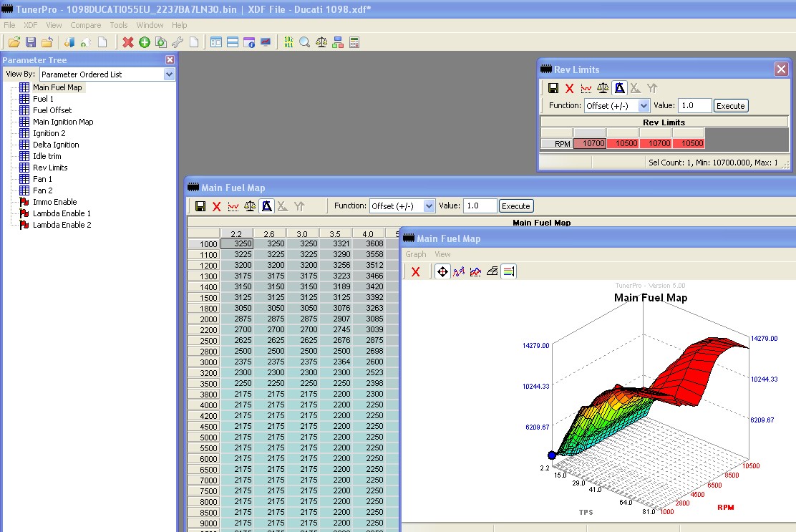
Task: Click the floppy disk save icon in Rev Limits window
Action: (x=553, y=88)
